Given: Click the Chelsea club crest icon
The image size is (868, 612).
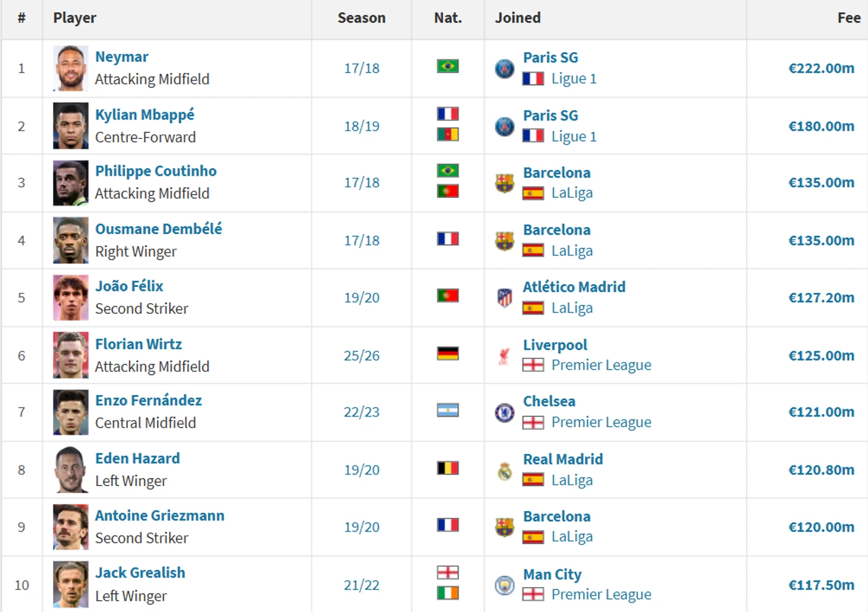Looking at the screenshot, I should [x=505, y=412].
